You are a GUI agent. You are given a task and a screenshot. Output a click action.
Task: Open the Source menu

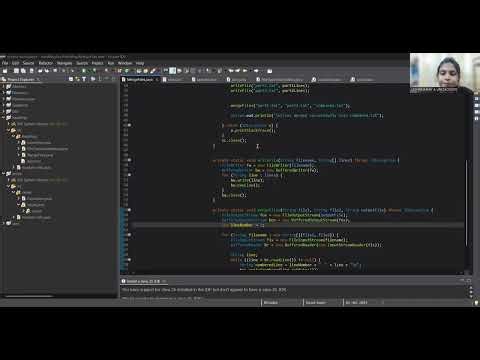point(29,63)
